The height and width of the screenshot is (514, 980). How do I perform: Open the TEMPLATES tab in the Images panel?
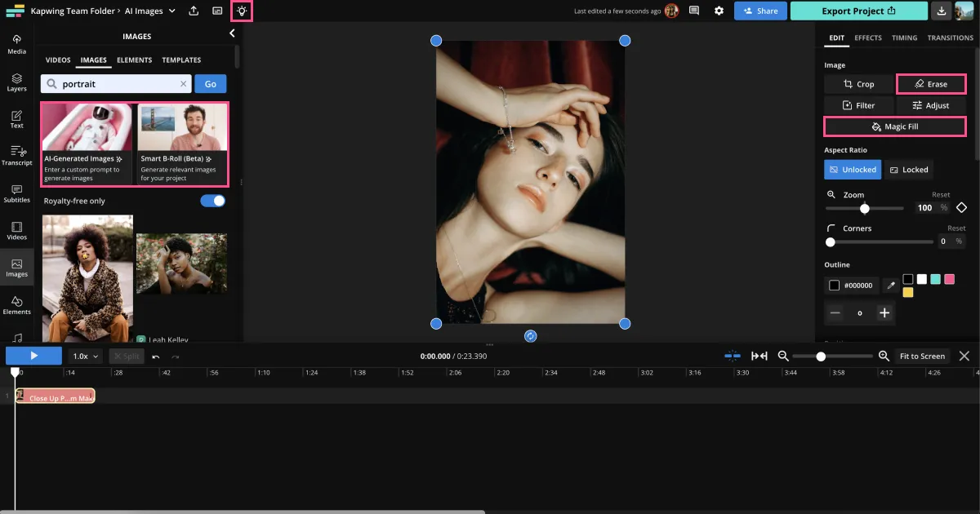click(180, 60)
